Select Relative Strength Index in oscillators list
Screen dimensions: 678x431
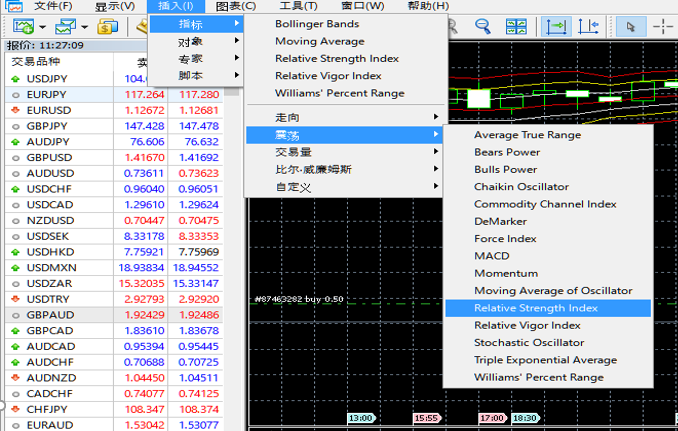[535, 308]
